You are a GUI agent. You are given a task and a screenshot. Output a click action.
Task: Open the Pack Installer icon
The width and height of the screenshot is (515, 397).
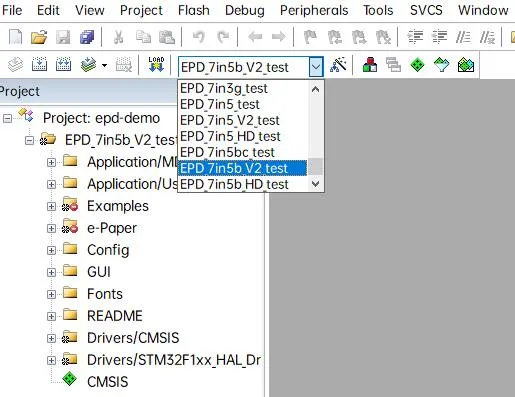pos(466,65)
